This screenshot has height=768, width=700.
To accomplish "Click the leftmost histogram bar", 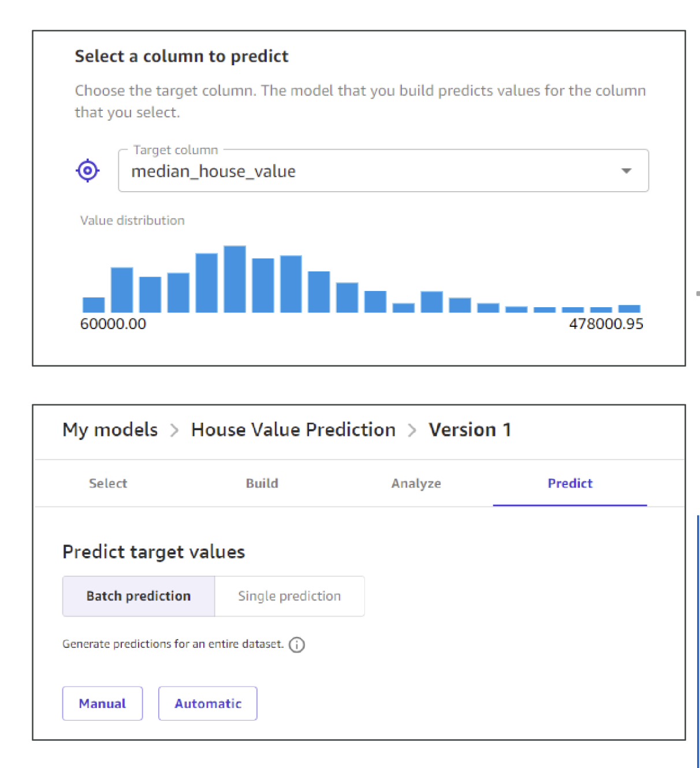I will (x=94, y=305).
